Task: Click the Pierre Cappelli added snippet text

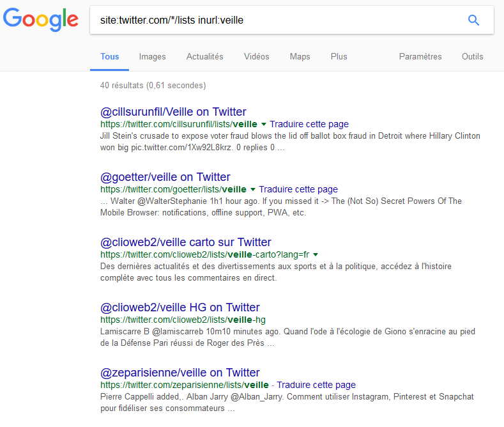Action: pyautogui.click(x=287, y=402)
